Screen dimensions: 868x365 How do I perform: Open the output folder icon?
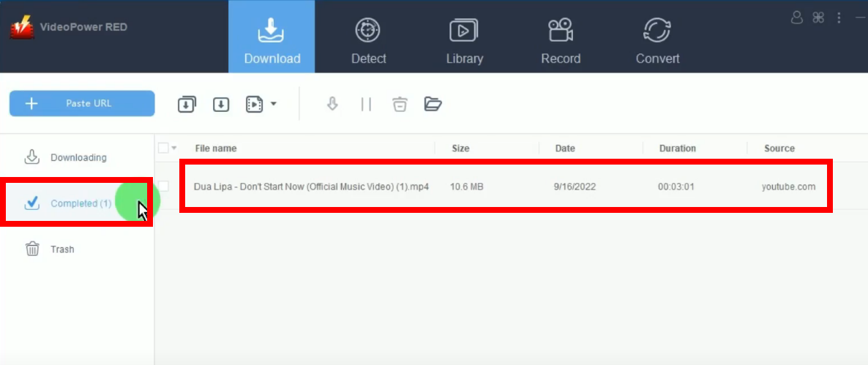[433, 104]
